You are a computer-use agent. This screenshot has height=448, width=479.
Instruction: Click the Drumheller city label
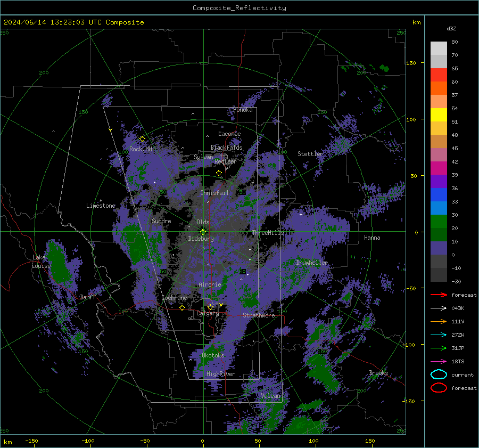[x=311, y=263]
